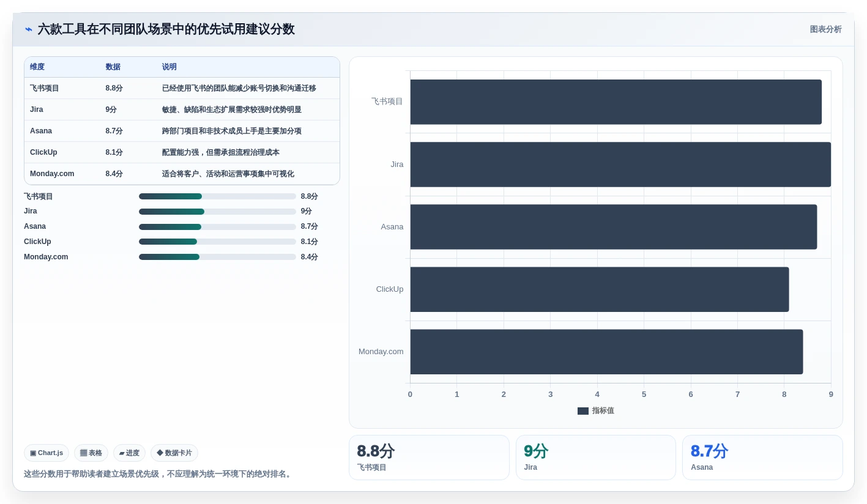Click the Asana progress bar
This screenshot has width=867, height=504.
point(217,227)
